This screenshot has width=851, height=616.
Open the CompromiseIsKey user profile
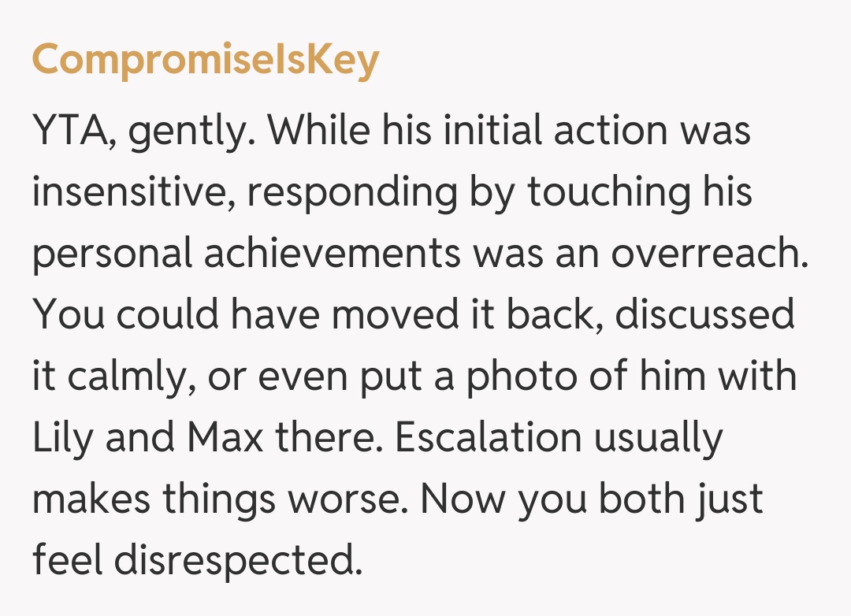click(x=206, y=60)
